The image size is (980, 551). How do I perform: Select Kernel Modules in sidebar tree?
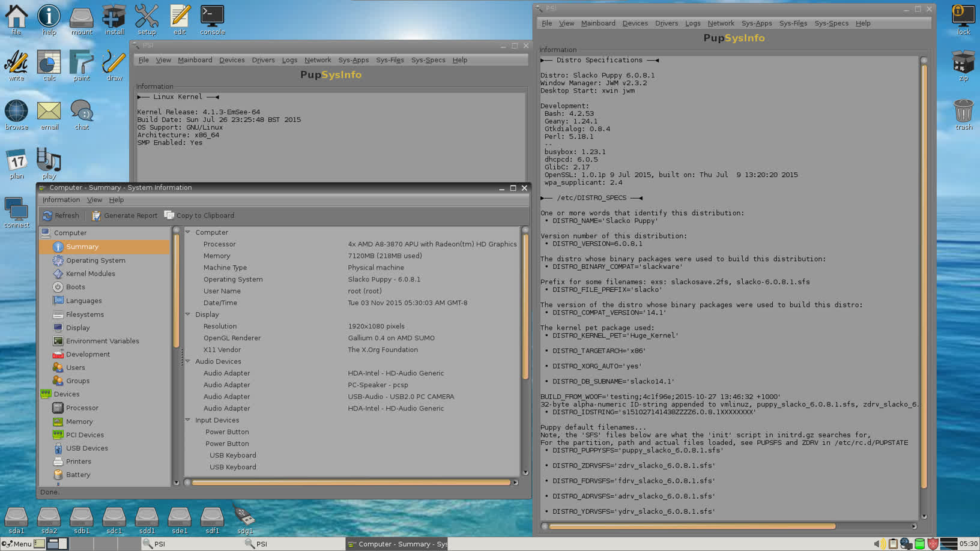tap(90, 274)
